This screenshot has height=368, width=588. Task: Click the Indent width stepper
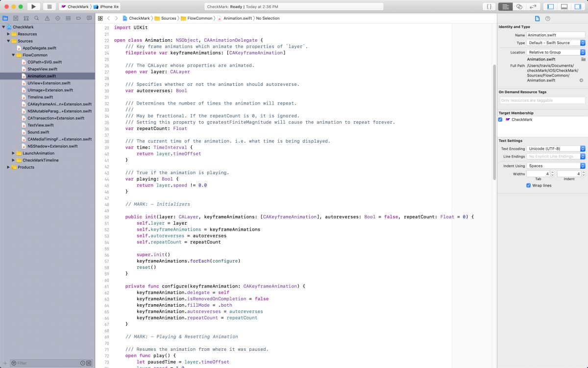tap(583, 174)
